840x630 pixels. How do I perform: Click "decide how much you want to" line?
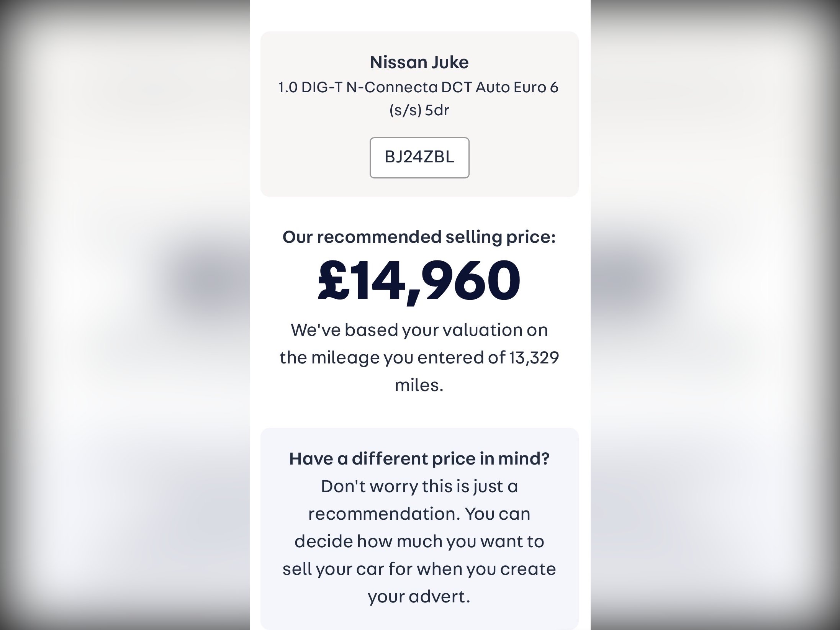pos(419,542)
